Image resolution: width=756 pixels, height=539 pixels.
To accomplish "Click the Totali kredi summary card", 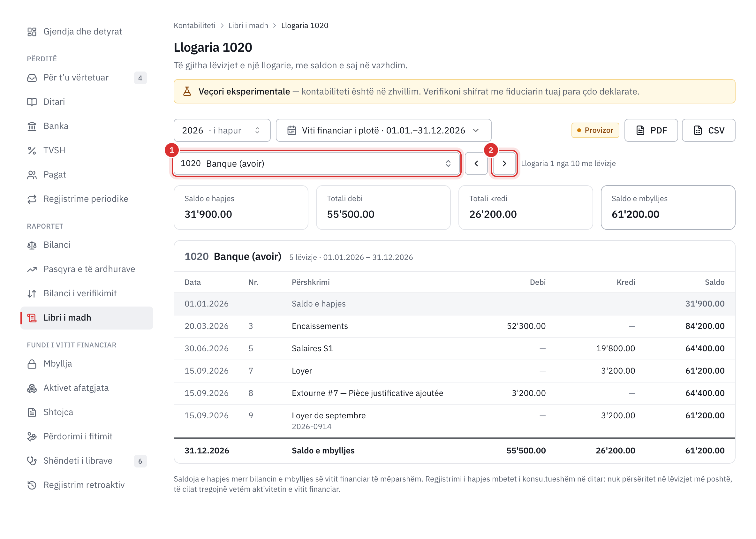I will pos(525,208).
